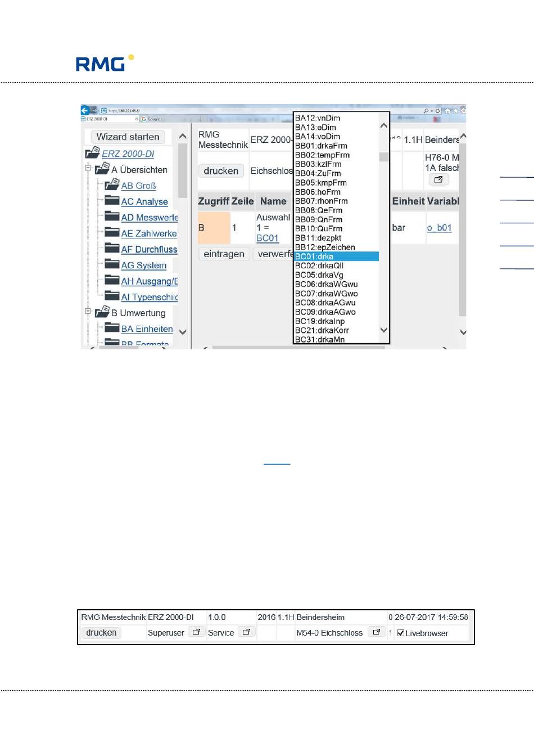Follow the BC01 link in the Name cell

[268, 238]
